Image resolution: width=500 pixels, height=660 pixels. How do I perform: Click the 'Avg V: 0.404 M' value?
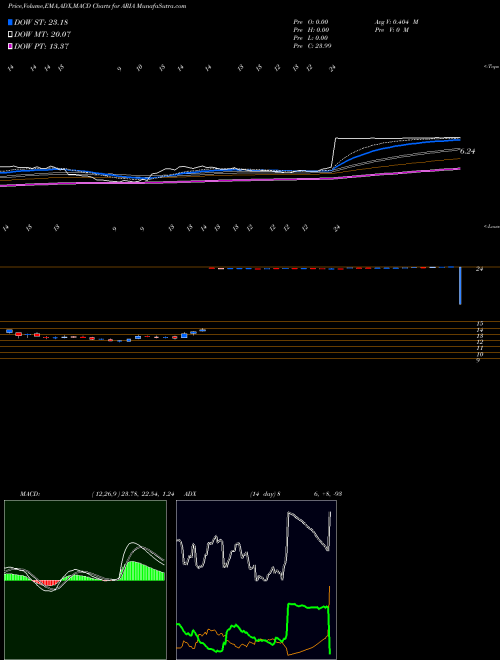coord(396,22)
